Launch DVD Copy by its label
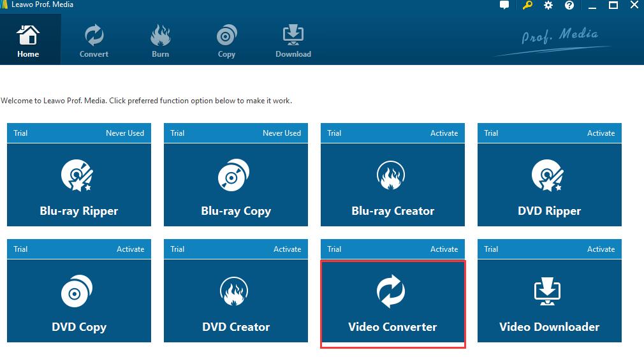Screen dimensions: 644x357 click(x=79, y=327)
